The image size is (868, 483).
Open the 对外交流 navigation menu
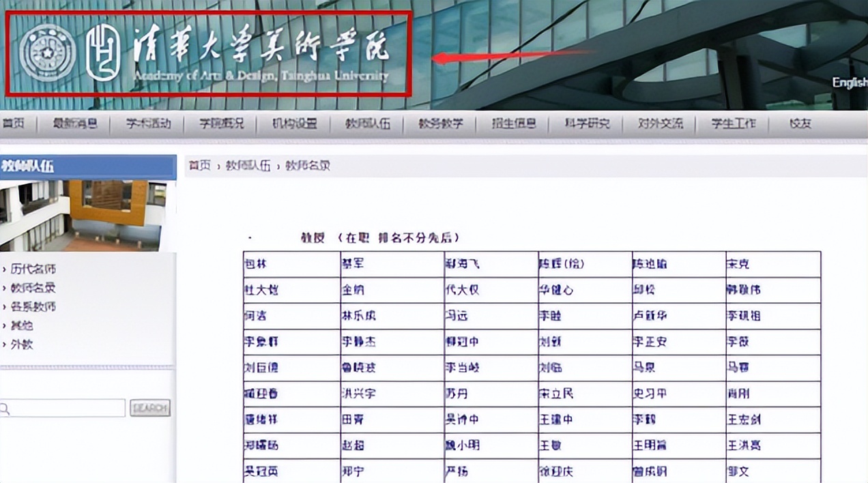tap(661, 123)
